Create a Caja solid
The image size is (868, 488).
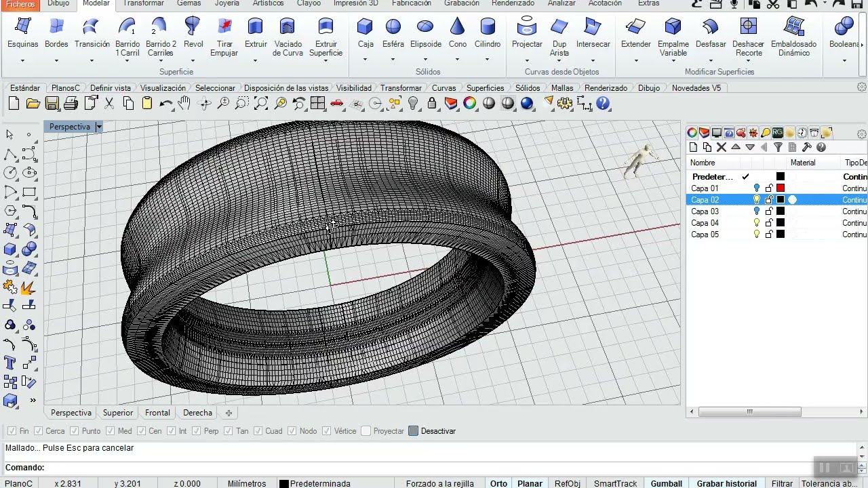click(x=366, y=33)
